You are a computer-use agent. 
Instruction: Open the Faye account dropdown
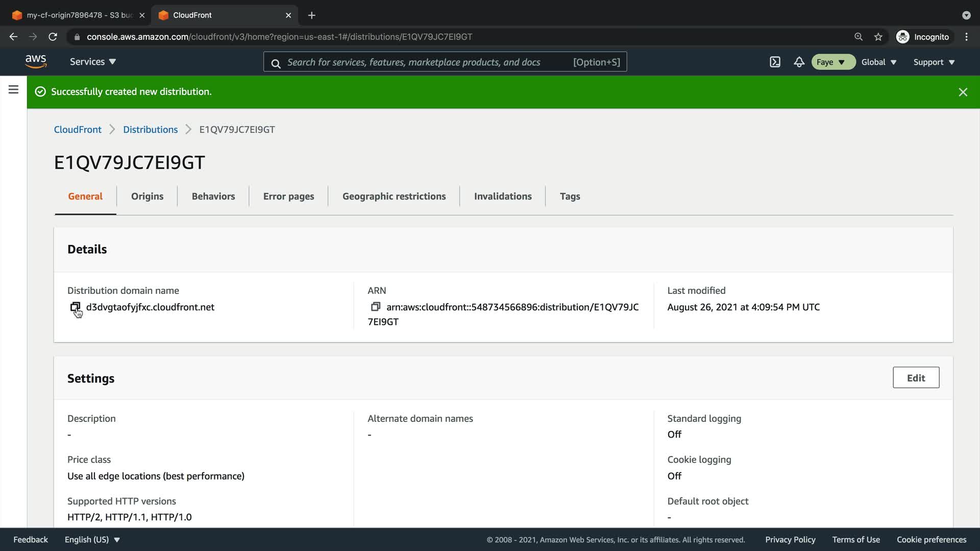click(832, 62)
